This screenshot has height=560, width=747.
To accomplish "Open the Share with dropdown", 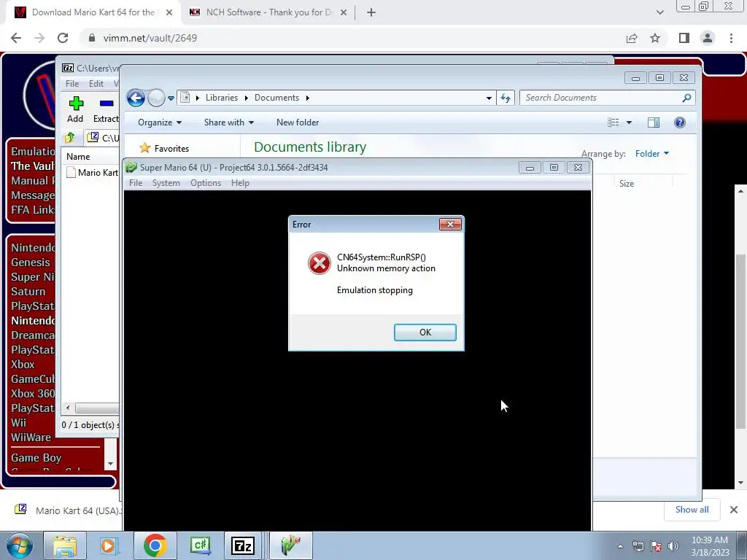I will coord(228,122).
